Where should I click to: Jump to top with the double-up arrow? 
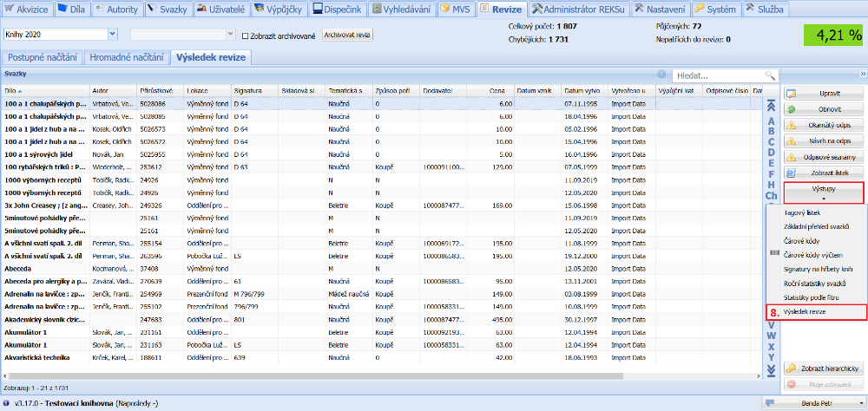coord(770,106)
